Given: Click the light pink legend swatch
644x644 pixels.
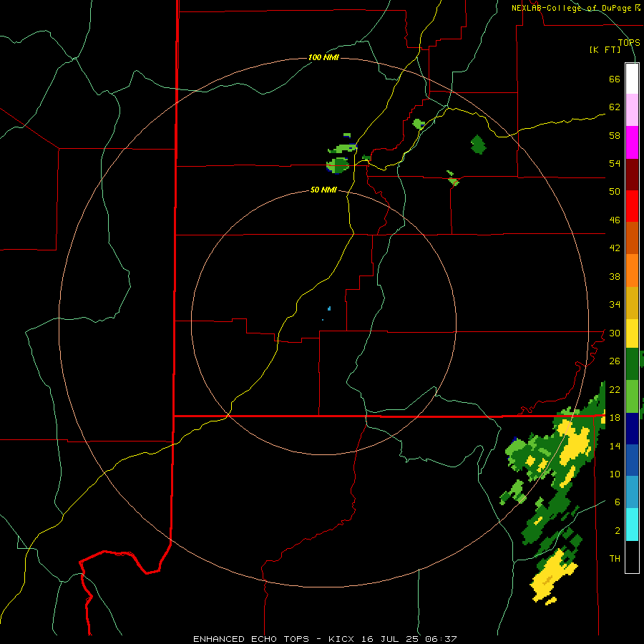Looking at the screenshot, I should click(x=632, y=110).
